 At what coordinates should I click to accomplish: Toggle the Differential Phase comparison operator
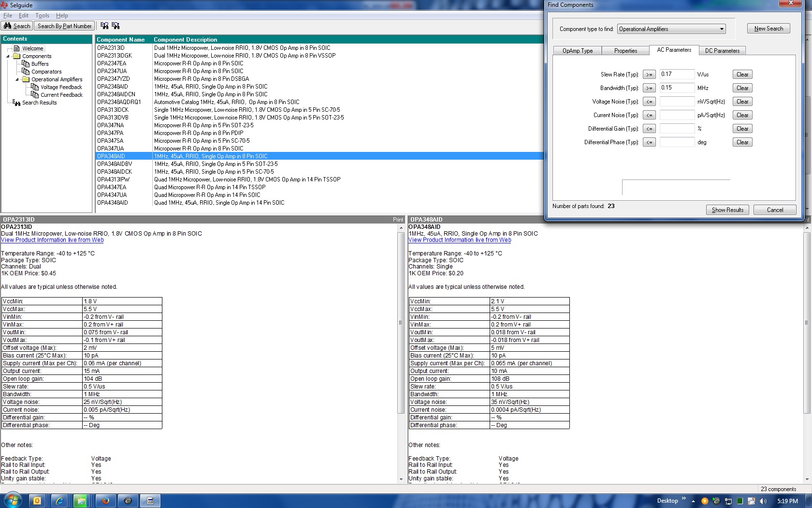[x=649, y=142]
